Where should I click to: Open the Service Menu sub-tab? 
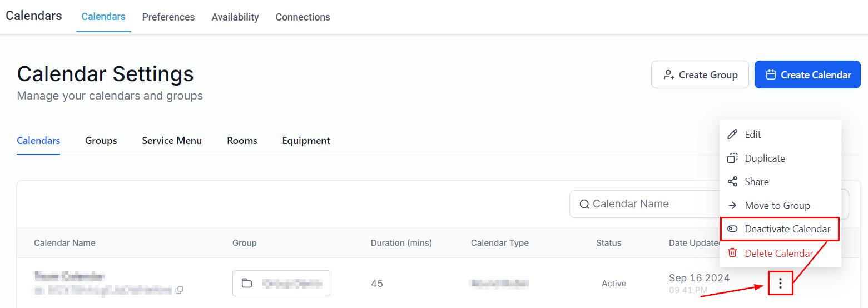171,141
